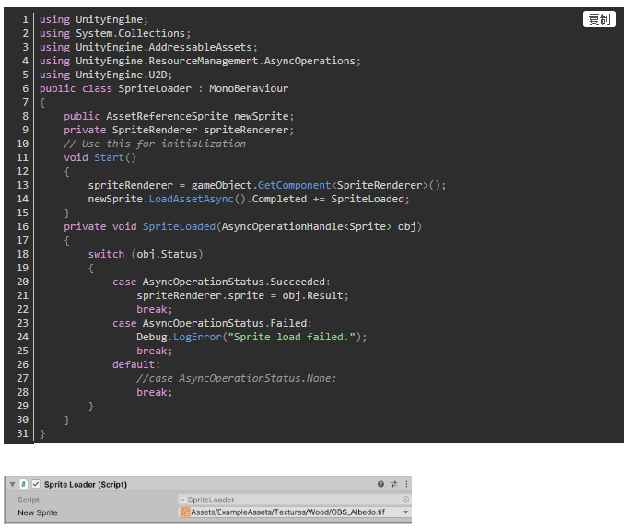Screen dimensions: 631x530
Task: Click the 复制 copy button
Action: [599, 19]
